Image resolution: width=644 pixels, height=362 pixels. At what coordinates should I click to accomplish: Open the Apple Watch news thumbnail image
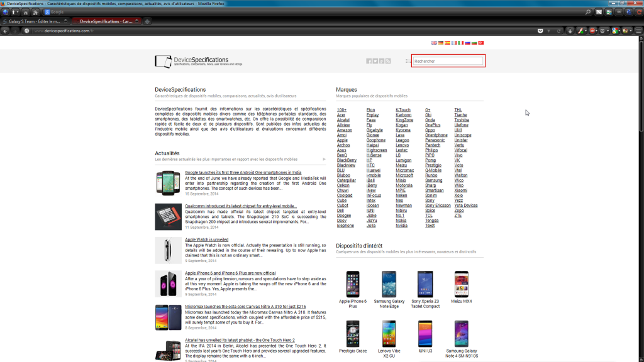(168, 250)
